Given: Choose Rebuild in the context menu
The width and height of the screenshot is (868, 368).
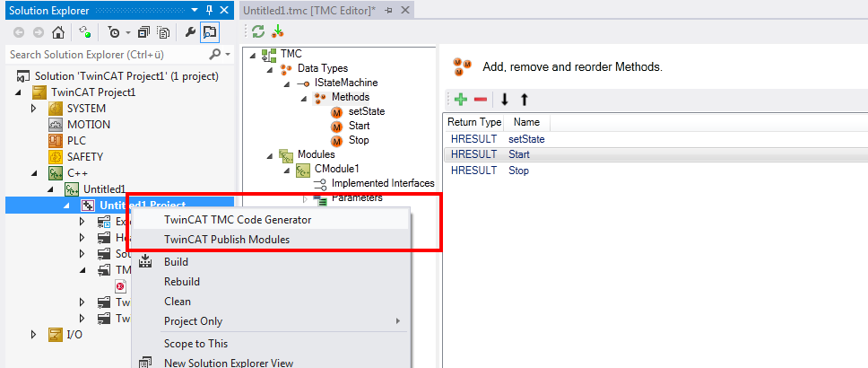Looking at the screenshot, I should pyautogui.click(x=271, y=282).
